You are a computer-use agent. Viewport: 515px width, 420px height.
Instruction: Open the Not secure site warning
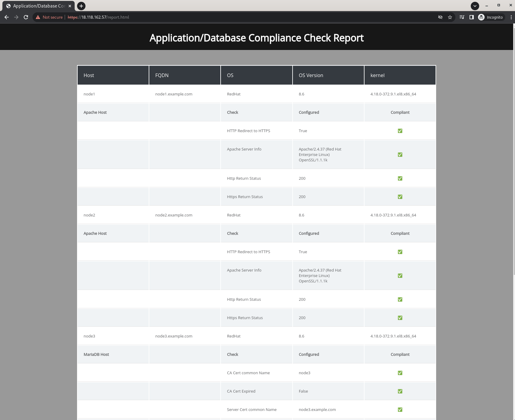[x=49, y=17]
